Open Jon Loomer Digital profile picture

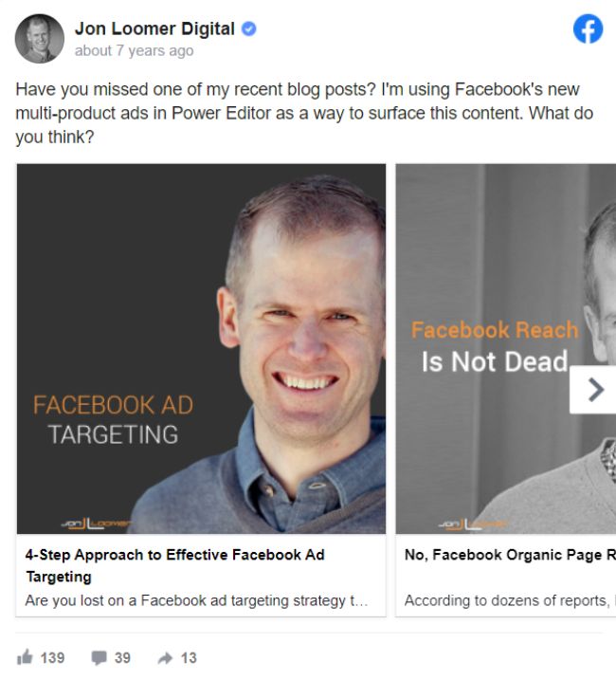pos(40,39)
